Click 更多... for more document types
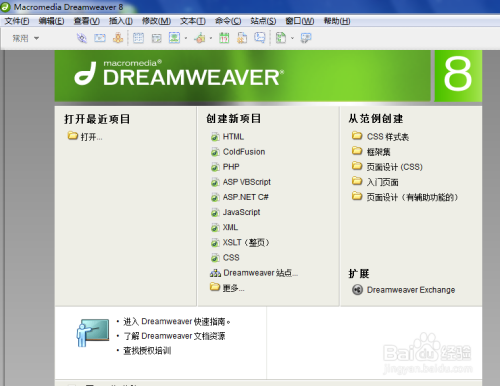The image size is (500, 386). [x=233, y=288]
